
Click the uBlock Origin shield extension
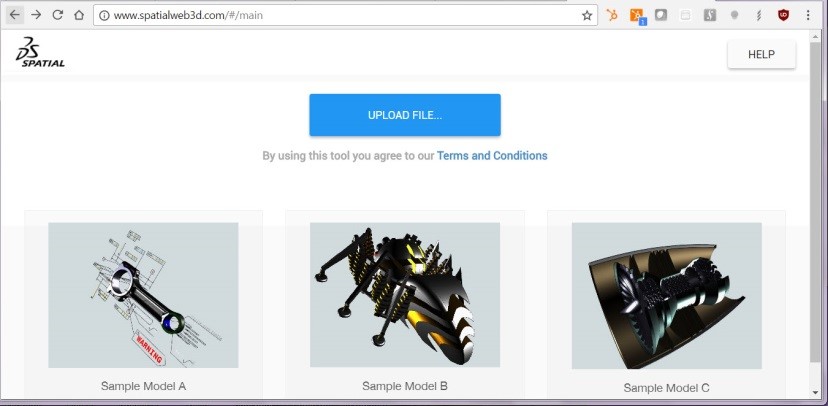pos(783,15)
